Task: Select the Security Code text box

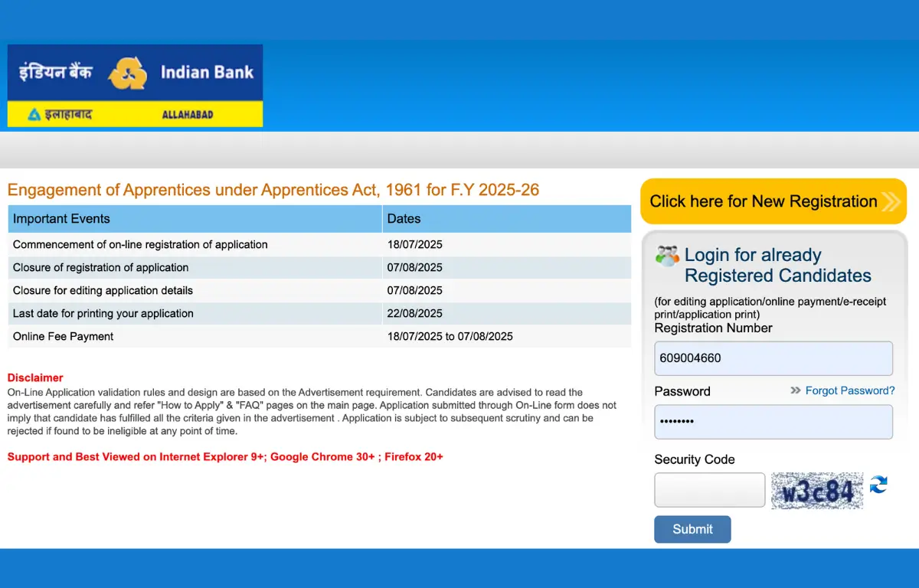Action: click(x=709, y=490)
